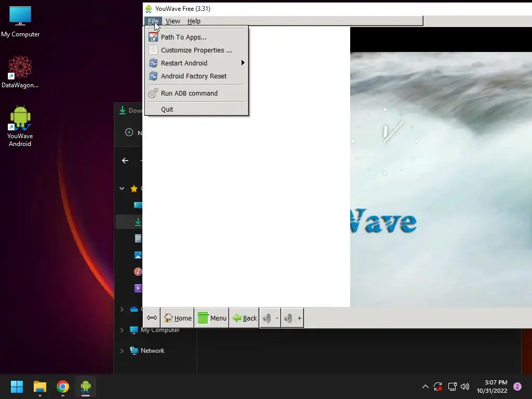Screen dimensions: 532x399
Task: Select Network in Explorer navigation pane
Action: pos(152,351)
